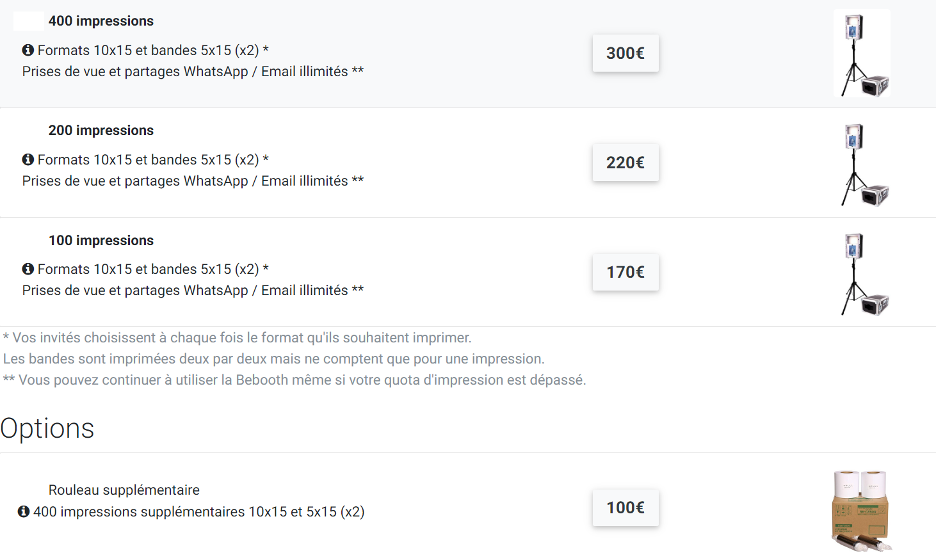Open photobooth image for 100 impressions
The width and height of the screenshot is (936, 560).
pyautogui.click(x=862, y=274)
